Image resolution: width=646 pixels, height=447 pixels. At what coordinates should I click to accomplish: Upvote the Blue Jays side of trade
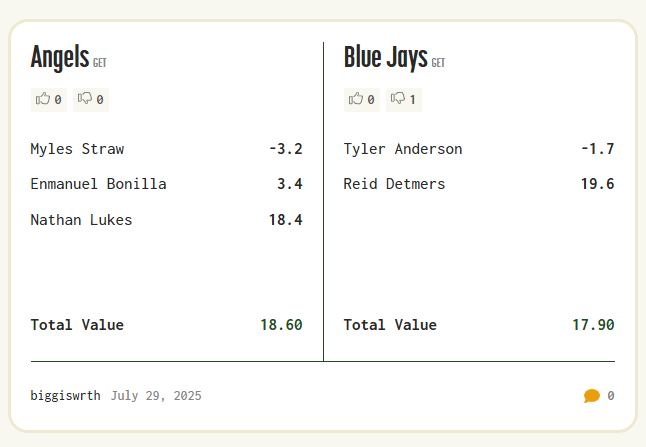click(x=362, y=100)
